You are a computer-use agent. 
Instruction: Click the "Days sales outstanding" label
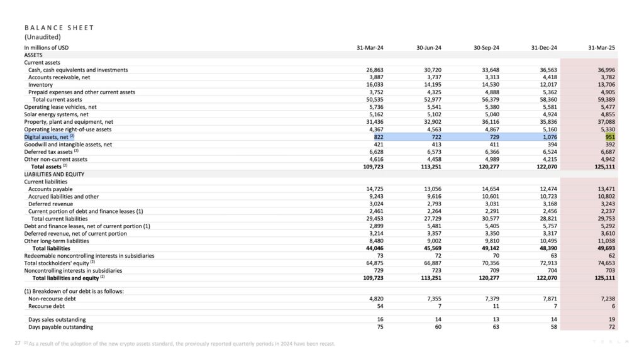point(57,320)
